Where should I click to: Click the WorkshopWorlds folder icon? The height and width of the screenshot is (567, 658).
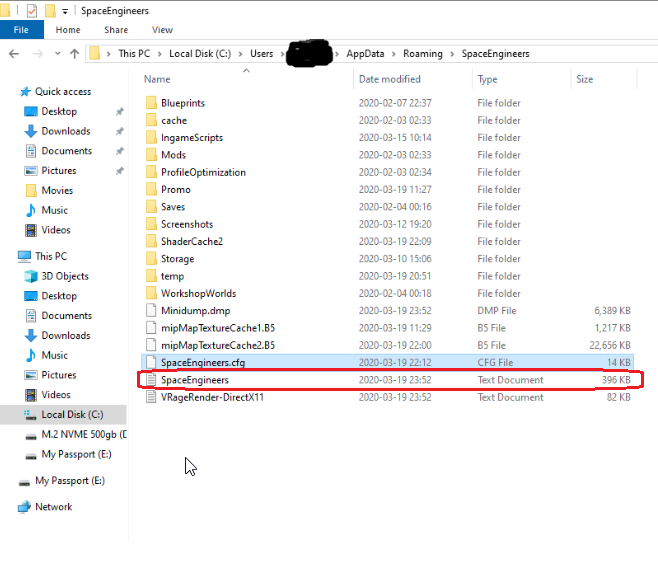click(x=151, y=293)
